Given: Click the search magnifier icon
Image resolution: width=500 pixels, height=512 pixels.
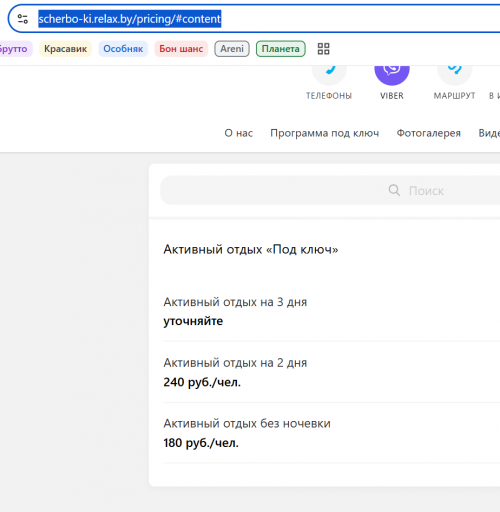Looking at the screenshot, I should coord(394,190).
